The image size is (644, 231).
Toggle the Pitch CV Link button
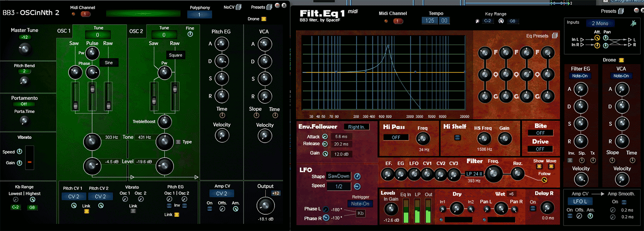[87, 211]
